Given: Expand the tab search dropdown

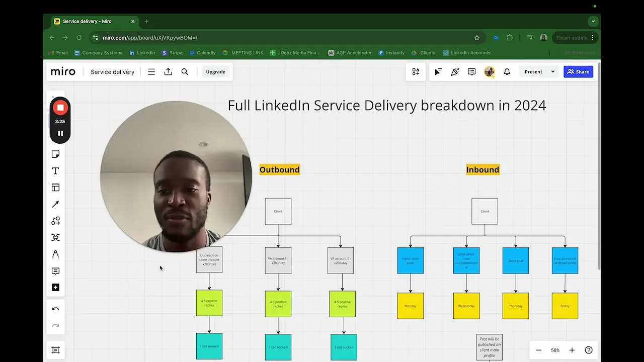Looking at the screenshot, I should 593,21.
